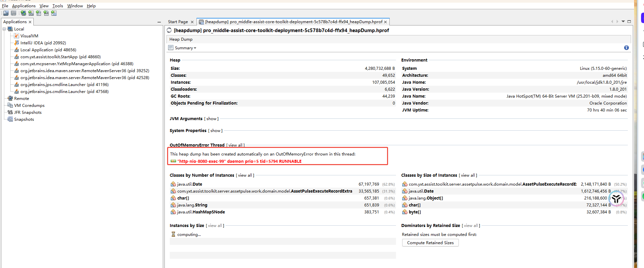Click view all for Classes by Number of Instances
The width and height of the screenshot is (644, 268).
245,175
